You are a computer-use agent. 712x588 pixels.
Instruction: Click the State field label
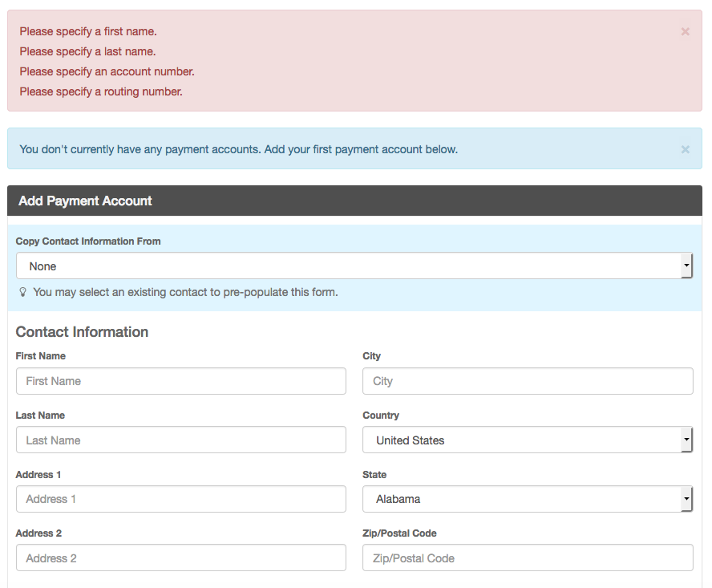coord(374,475)
